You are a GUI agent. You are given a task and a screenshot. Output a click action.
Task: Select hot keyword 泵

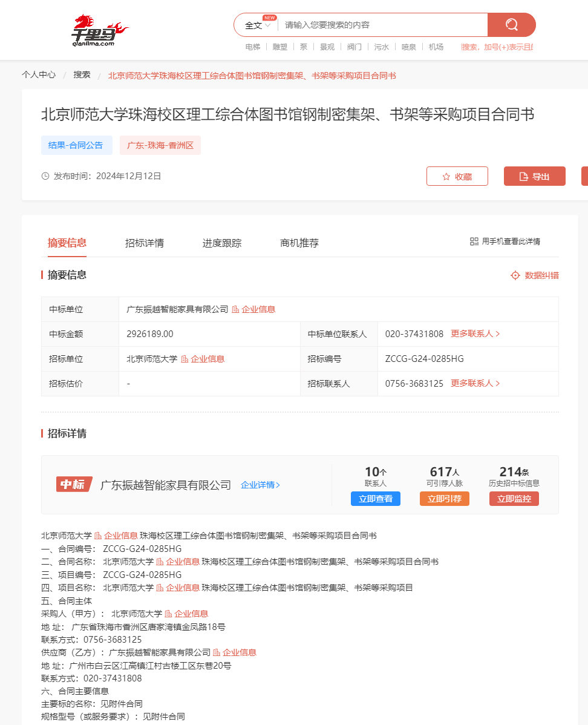[x=303, y=47]
